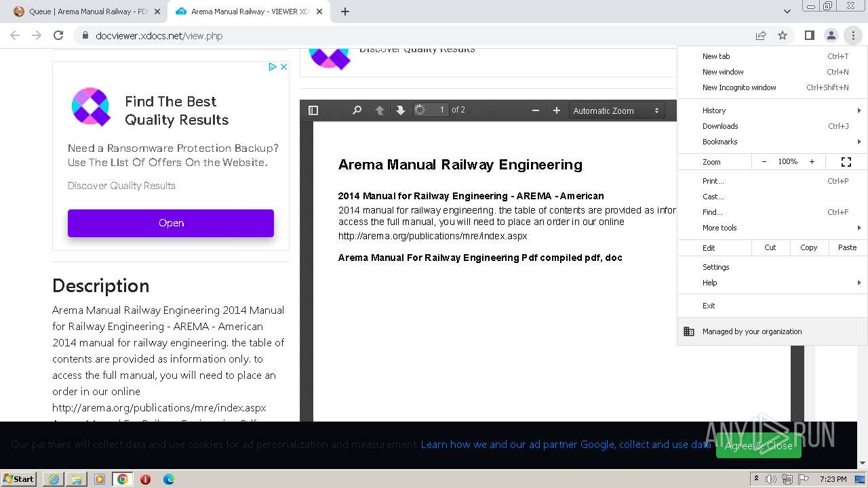This screenshot has height=488, width=868.
Task: Switch to Queue Arema Manual Railway tab
Action: tap(87, 12)
